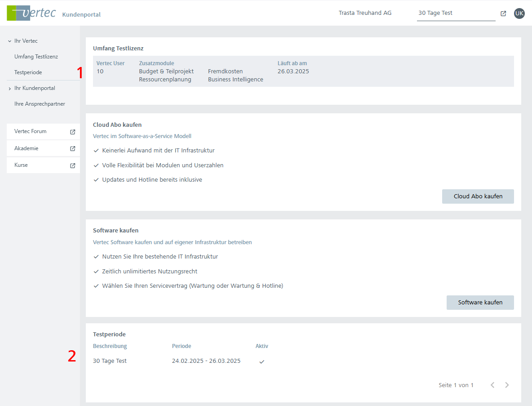Open the UK user avatar menu
The width and height of the screenshot is (532, 406).
(x=519, y=13)
